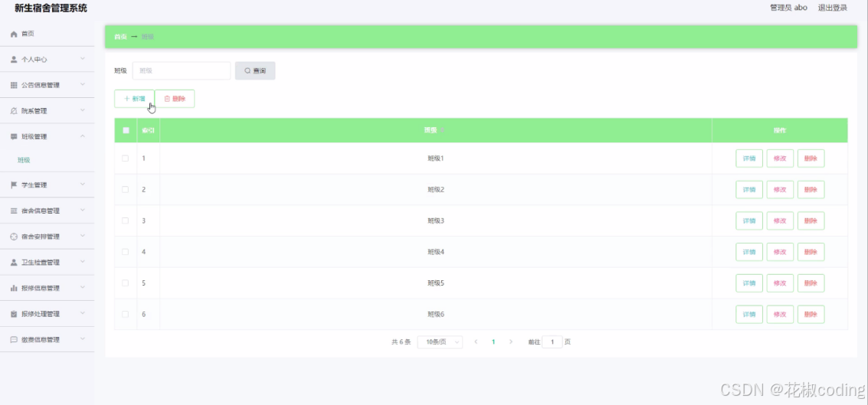
Task: Click the list icon for 宿舍信息管理
Action: point(15,211)
